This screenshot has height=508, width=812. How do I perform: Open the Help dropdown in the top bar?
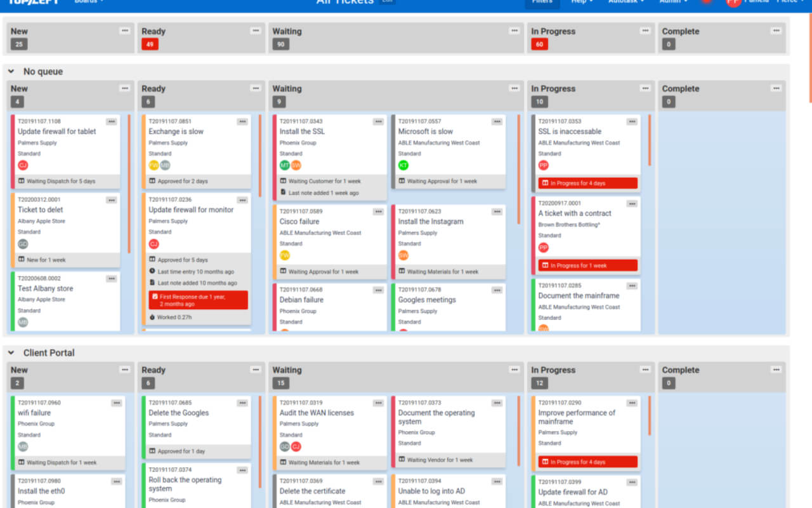click(582, 2)
